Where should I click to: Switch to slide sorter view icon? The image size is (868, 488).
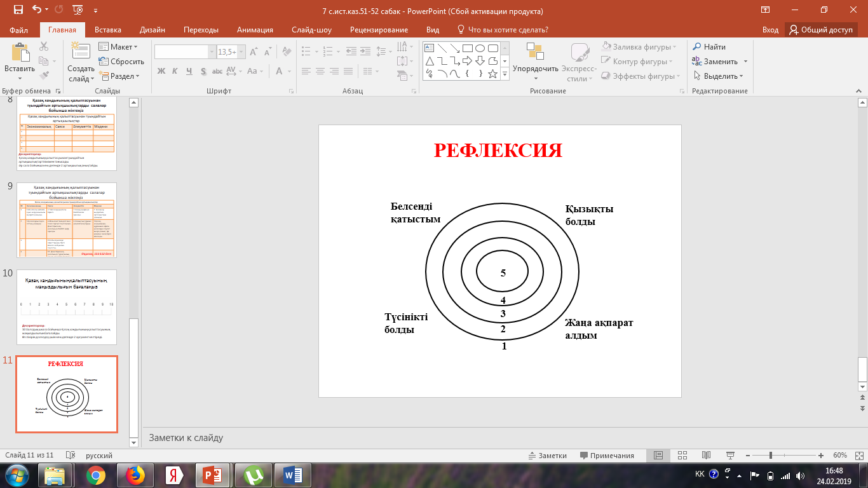click(682, 456)
